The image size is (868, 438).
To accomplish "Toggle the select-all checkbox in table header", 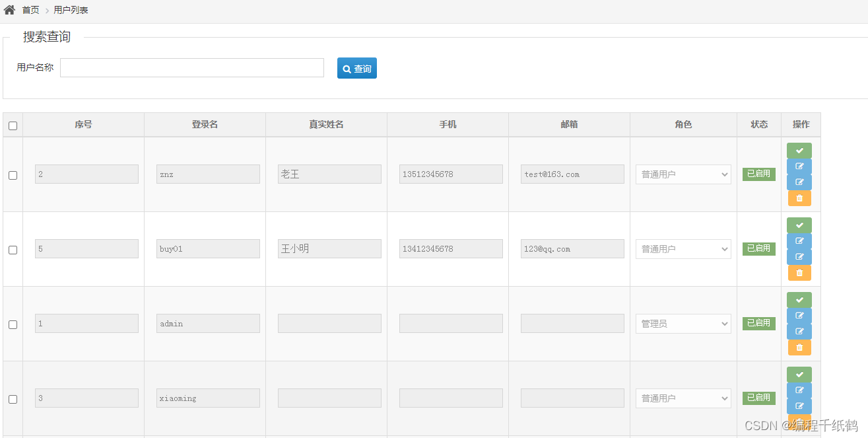I will tap(13, 126).
